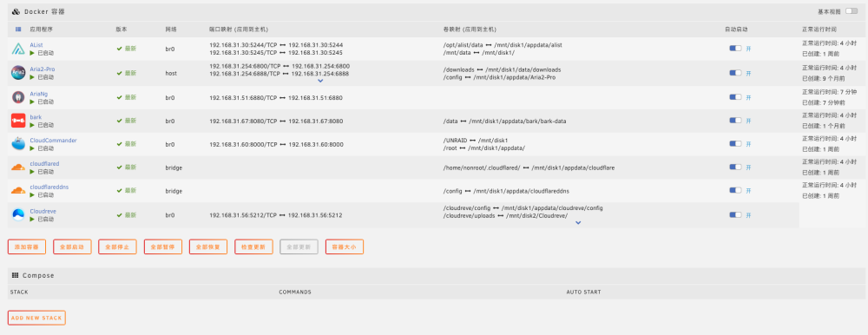This screenshot has width=868, height=335.
Task: Click the started play icon under bark
Action: click(x=32, y=125)
